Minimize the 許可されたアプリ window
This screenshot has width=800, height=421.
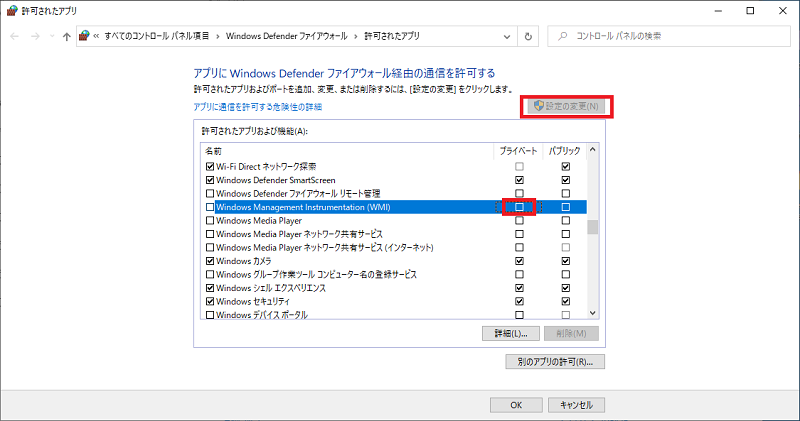tap(718, 11)
